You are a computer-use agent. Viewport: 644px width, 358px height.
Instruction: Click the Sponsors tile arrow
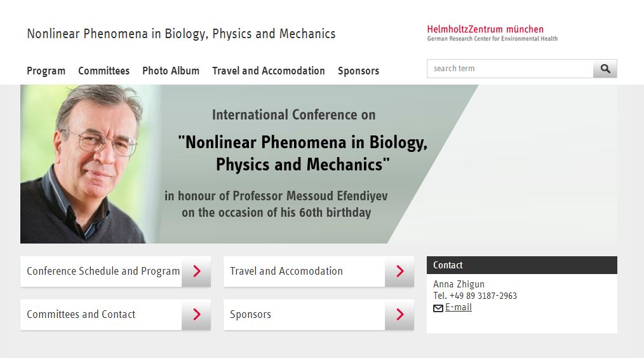click(399, 314)
